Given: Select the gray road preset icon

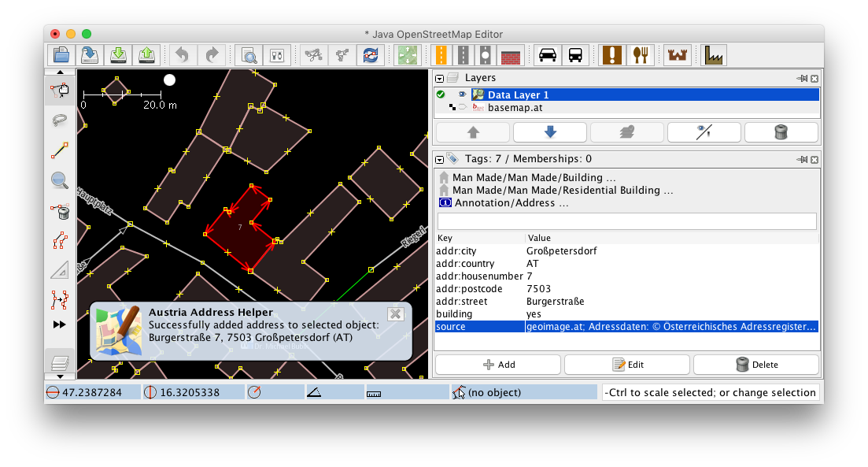Looking at the screenshot, I should click(x=464, y=55).
